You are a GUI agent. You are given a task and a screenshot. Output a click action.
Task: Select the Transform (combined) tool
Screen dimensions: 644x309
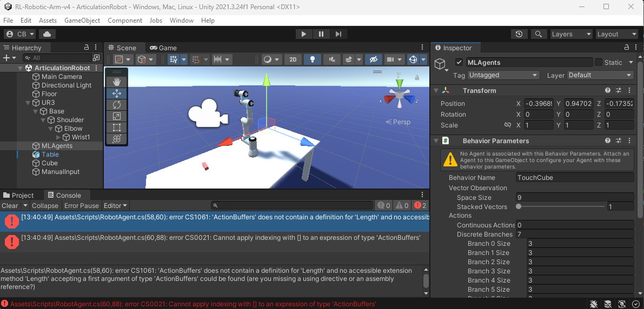click(x=117, y=139)
